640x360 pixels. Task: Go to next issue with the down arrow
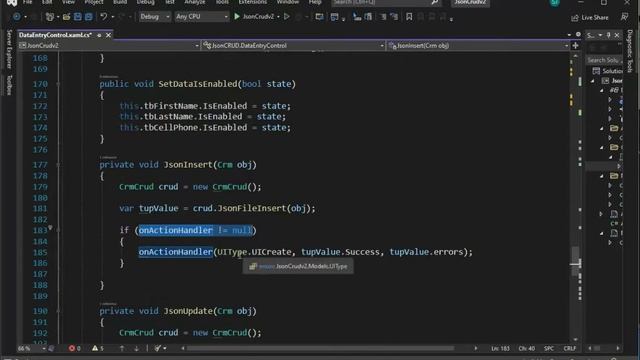click(x=136, y=348)
